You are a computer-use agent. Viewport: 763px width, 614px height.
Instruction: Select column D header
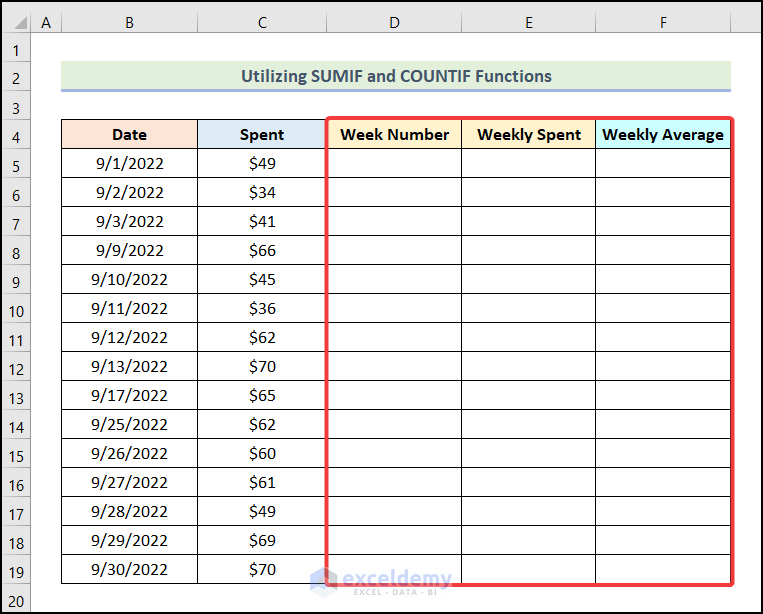(394, 22)
